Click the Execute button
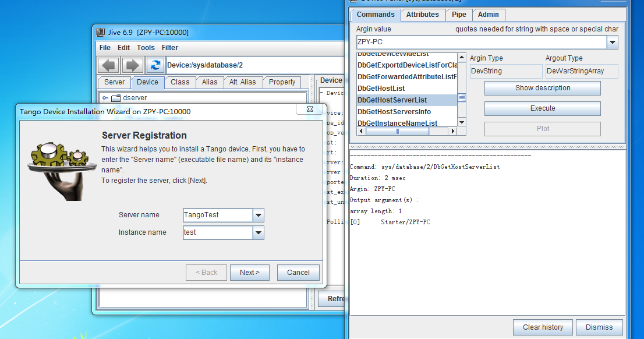The width and height of the screenshot is (644, 339). pyautogui.click(x=543, y=108)
